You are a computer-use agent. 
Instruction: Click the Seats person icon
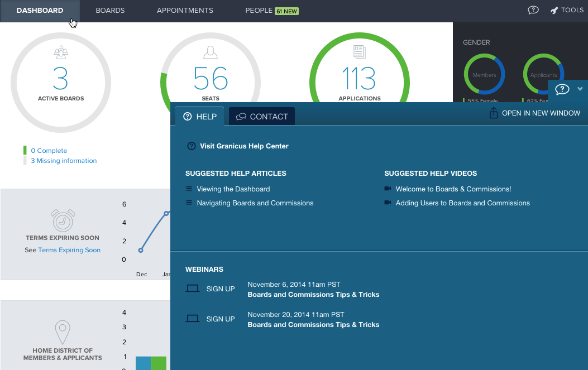(x=211, y=52)
